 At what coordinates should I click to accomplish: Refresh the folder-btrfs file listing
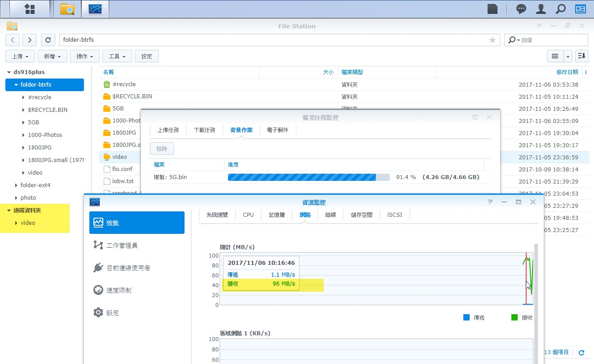[x=48, y=40]
